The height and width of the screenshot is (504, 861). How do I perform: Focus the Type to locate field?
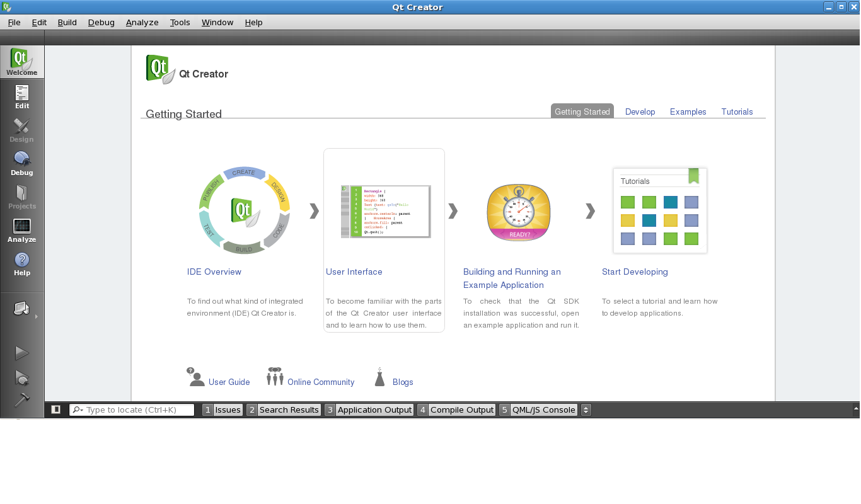pos(132,410)
